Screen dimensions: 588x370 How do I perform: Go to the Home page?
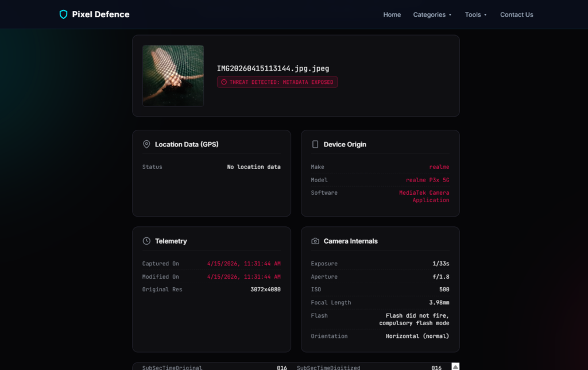click(x=392, y=14)
